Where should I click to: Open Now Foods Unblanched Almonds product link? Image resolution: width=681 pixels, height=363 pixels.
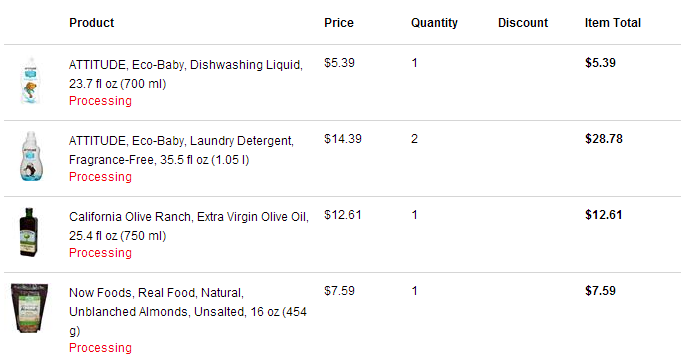(188, 312)
